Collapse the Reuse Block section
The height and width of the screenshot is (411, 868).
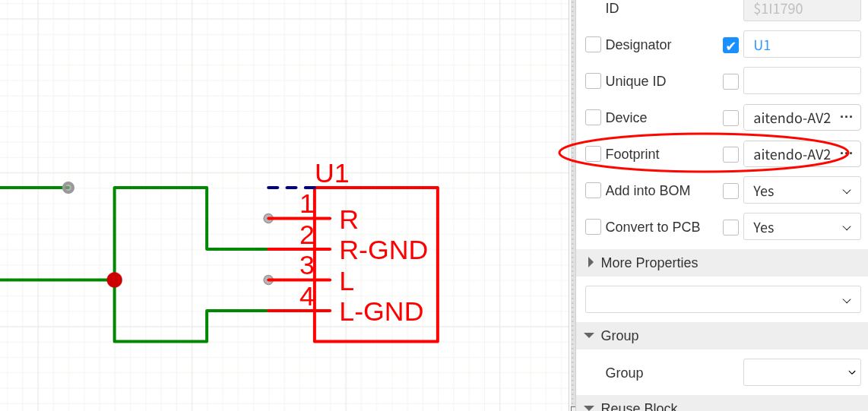pos(722,405)
